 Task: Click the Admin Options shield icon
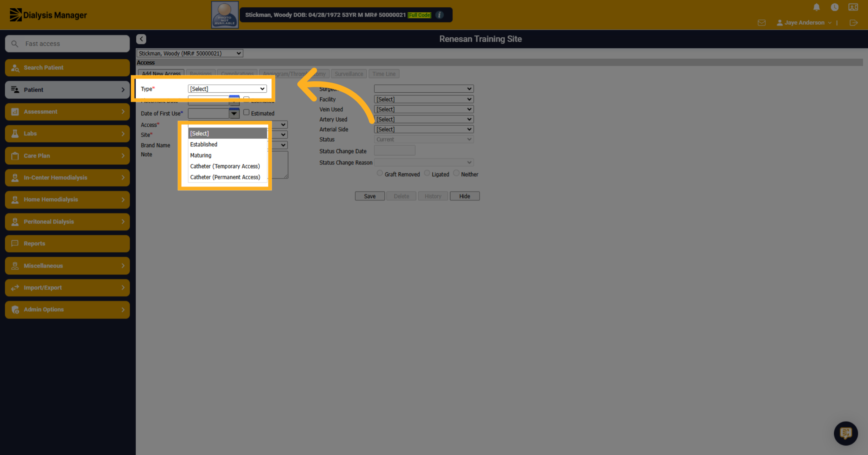point(15,309)
